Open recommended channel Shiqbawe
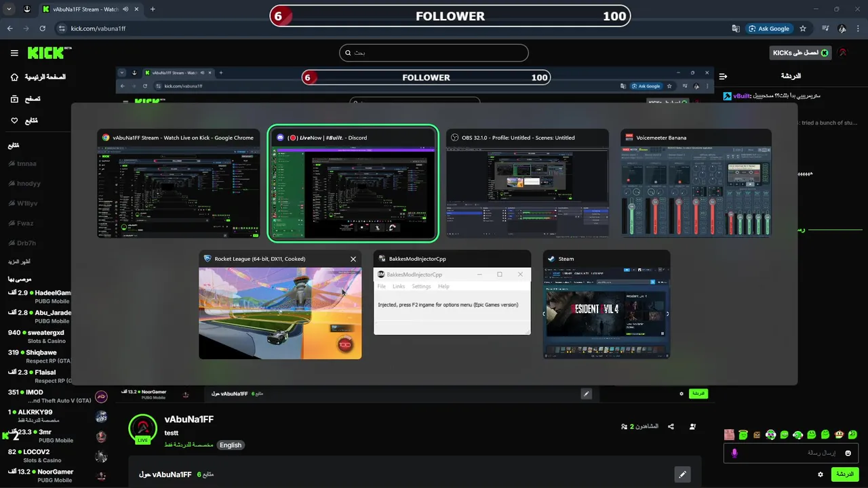 pyautogui.click(x=39, y=357)
